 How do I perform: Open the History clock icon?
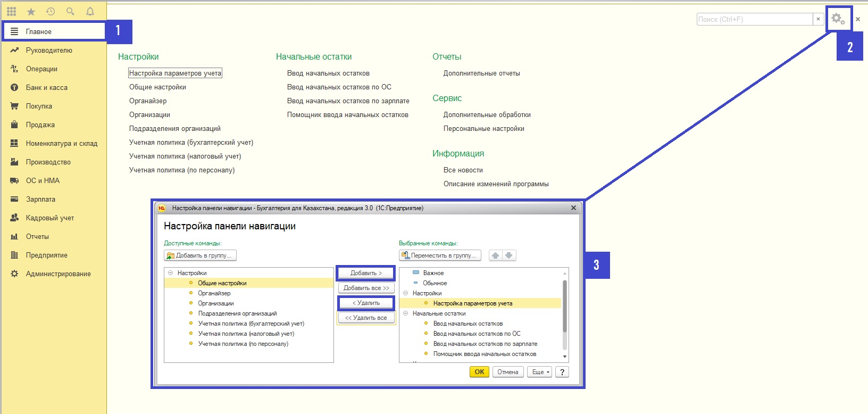pos(51,11)
